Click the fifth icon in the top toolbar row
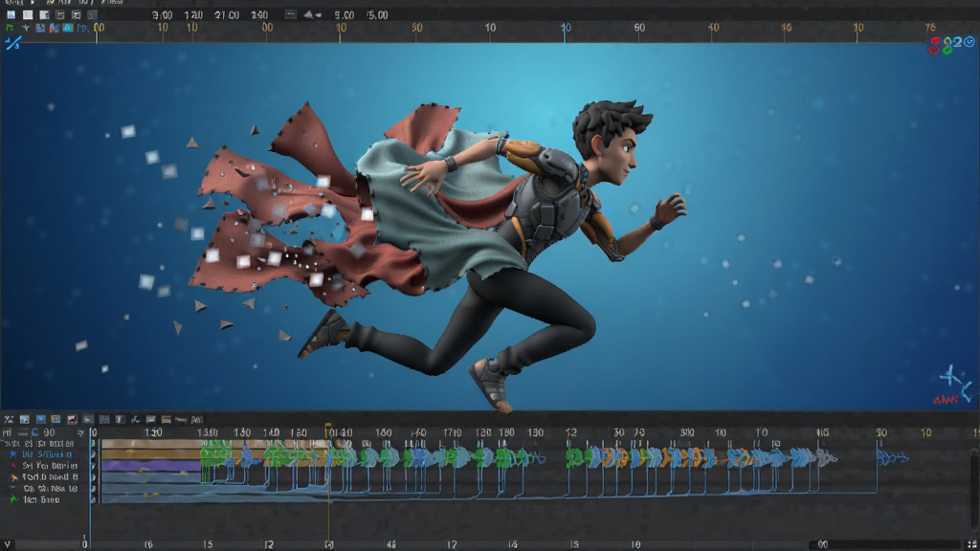The image size is (980, 551). click(77, 14)
